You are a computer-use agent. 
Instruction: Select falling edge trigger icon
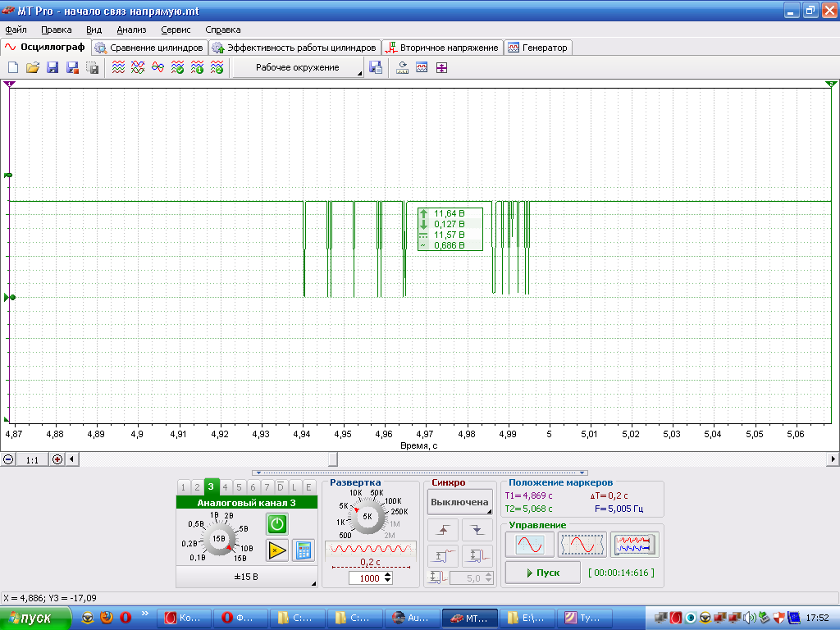pyautogui.click(x=477, y=530)
